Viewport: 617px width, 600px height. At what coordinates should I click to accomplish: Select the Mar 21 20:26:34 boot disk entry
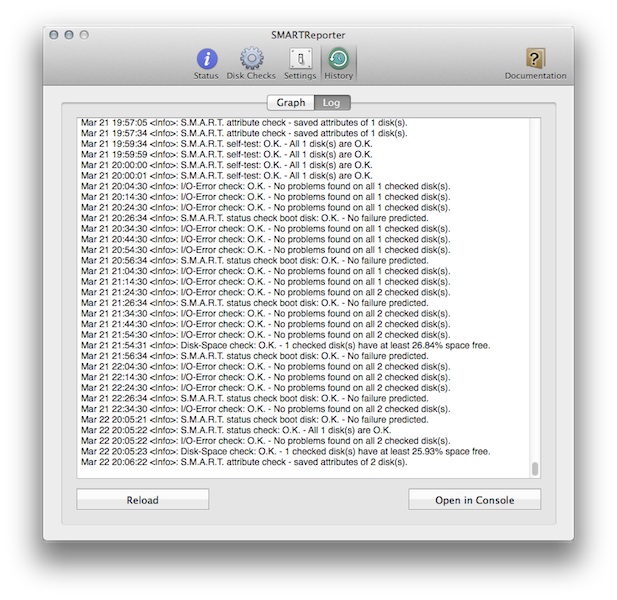[255, 218]
